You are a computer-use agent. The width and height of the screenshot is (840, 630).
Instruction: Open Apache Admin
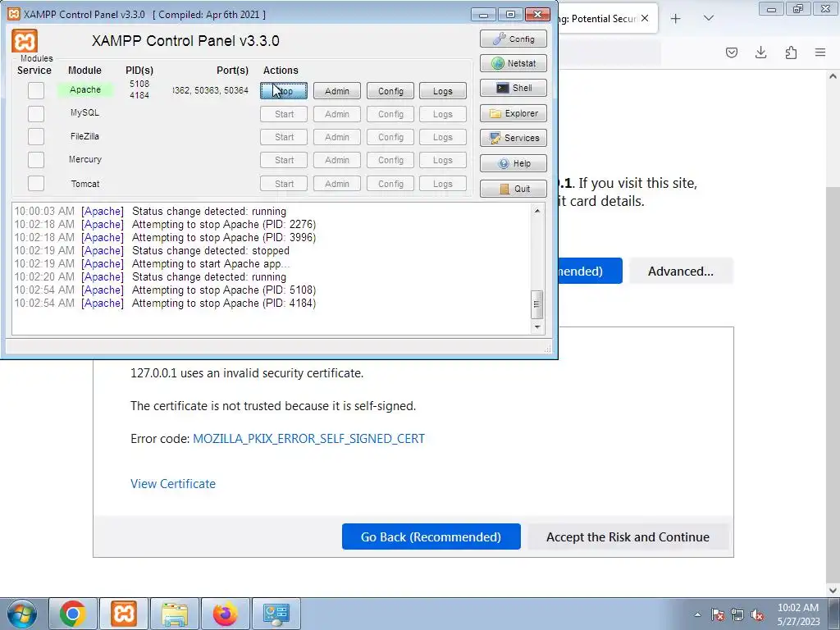pyautogui.click(x=337, y=91)
